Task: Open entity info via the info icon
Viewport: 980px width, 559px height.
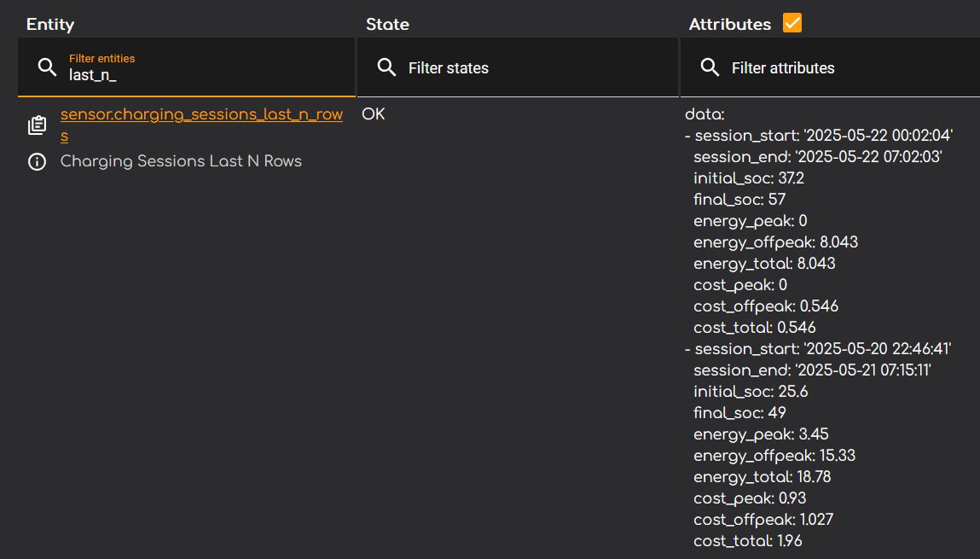Action: 37,161
